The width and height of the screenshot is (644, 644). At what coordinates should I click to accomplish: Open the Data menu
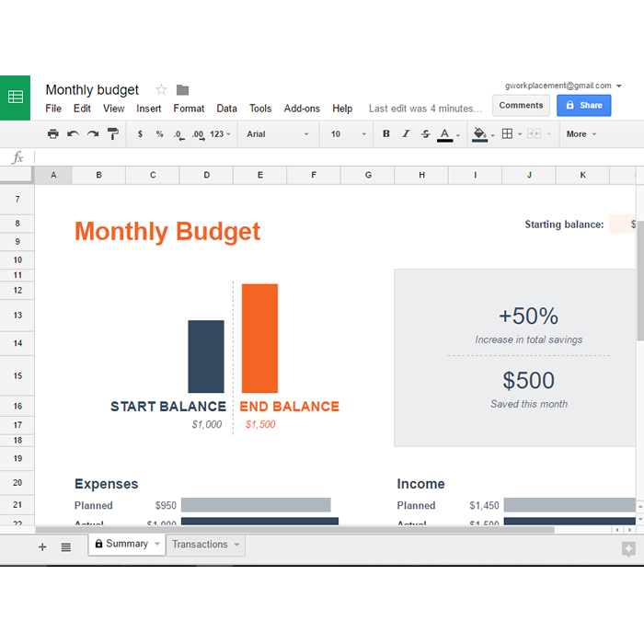(226, 109)
